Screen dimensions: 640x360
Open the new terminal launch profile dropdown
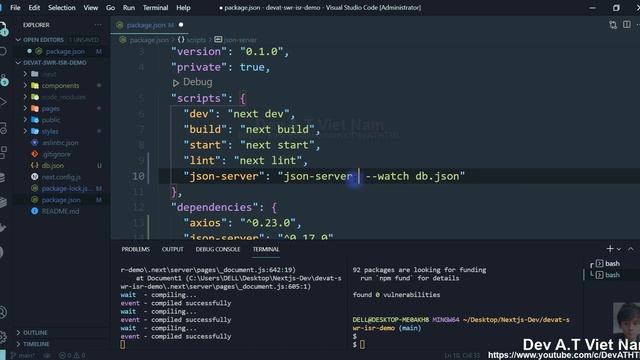click(619, 249)
